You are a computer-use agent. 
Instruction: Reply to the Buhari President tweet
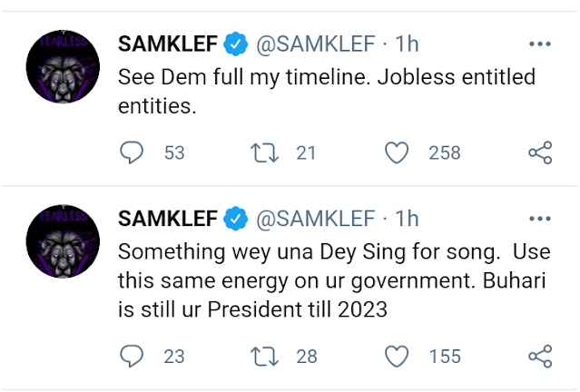pyautogui.click(x=132, y=356)
